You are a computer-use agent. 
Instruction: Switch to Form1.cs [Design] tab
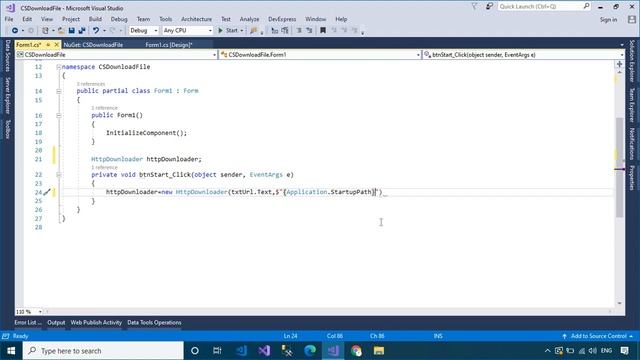(169, 45)
